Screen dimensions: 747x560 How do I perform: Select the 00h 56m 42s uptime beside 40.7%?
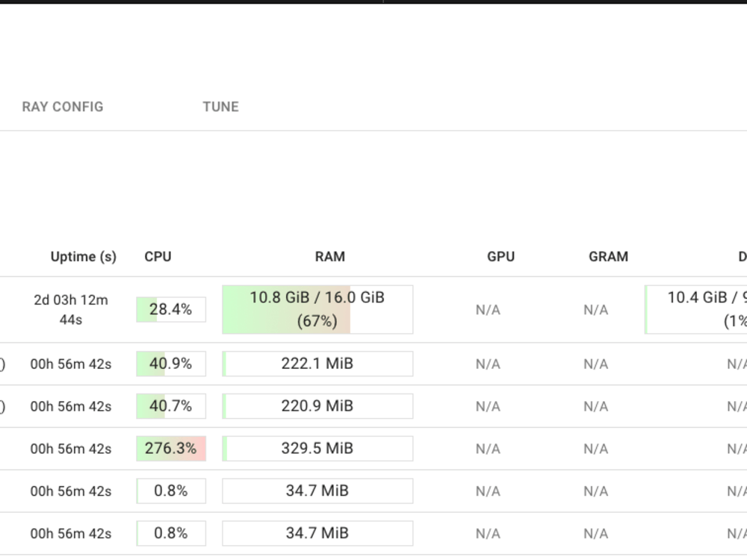pos(70,407)
